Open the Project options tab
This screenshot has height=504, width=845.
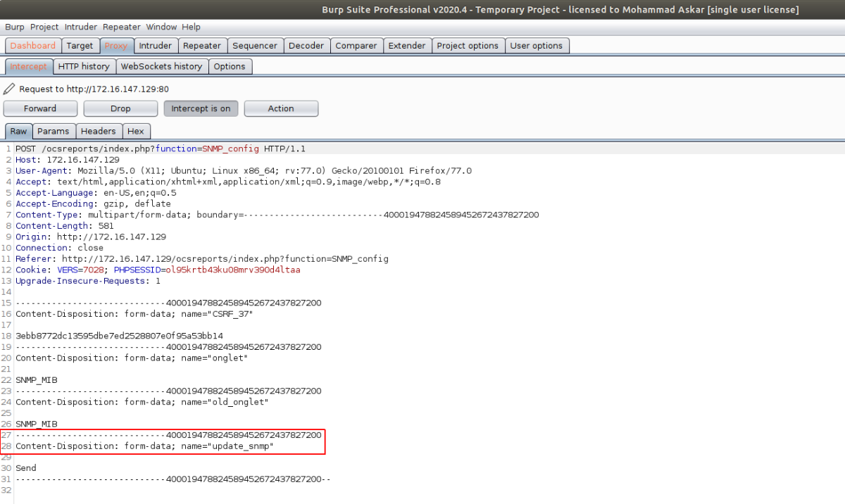[x=468, y=46]
